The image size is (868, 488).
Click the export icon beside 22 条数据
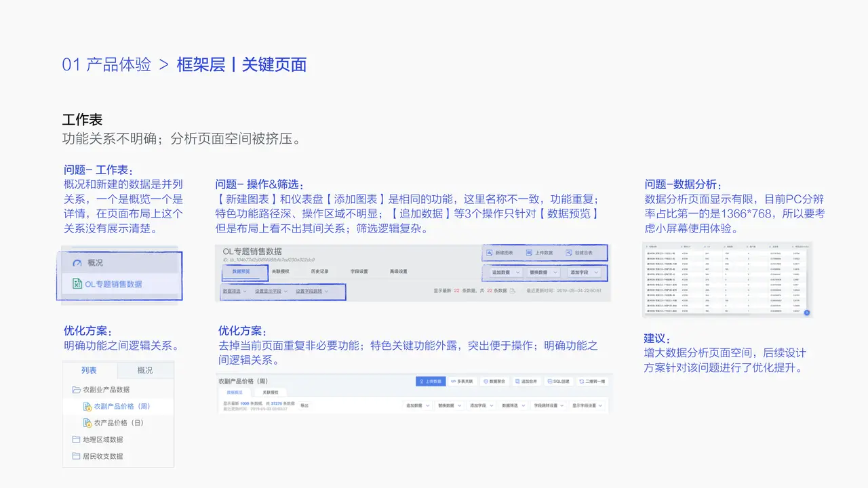coord(513,291)
